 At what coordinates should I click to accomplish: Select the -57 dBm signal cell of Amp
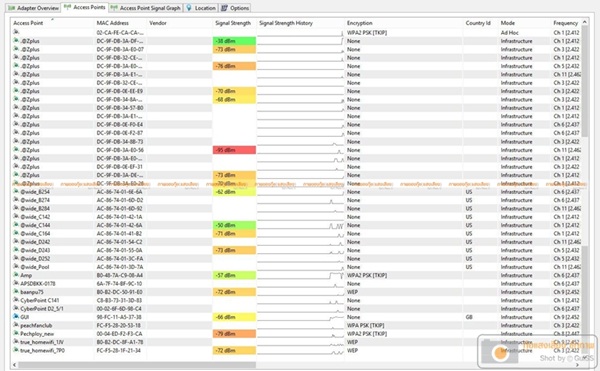234,275
